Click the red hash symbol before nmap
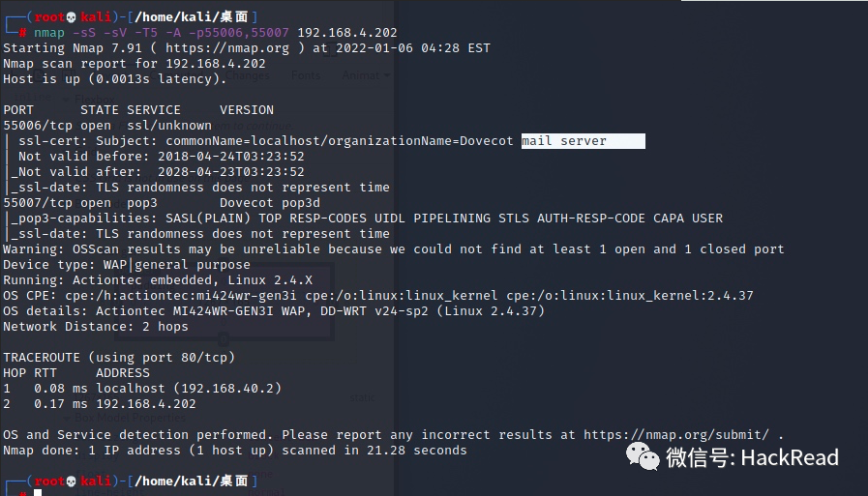Viewport: 868px width, 496px height. click(22, 33)
